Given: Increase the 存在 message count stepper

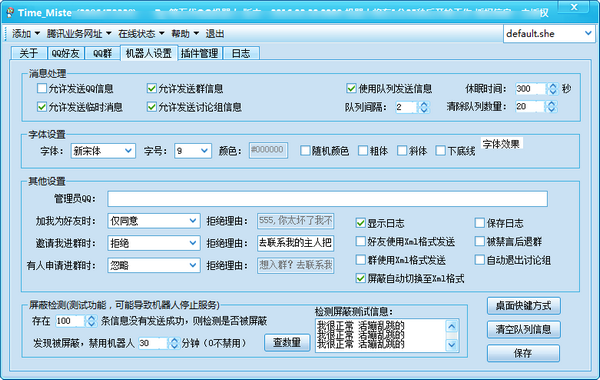Looking at the screenshot, I should point(91,318).
